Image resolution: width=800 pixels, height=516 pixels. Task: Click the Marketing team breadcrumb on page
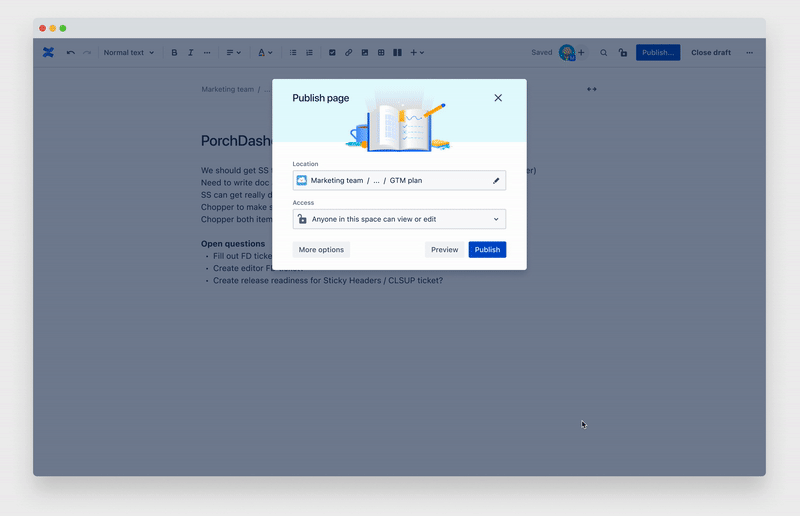click(228, 89)
